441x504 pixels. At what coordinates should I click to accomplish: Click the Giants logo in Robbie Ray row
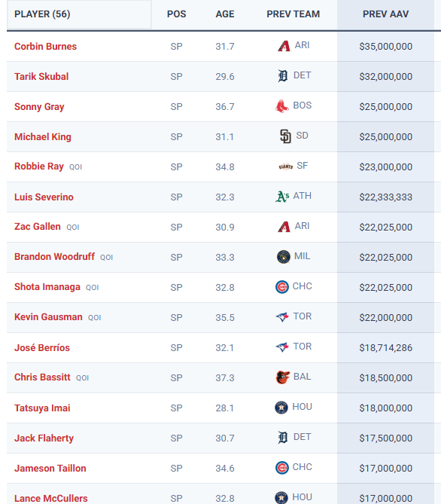tap(285, 166)
